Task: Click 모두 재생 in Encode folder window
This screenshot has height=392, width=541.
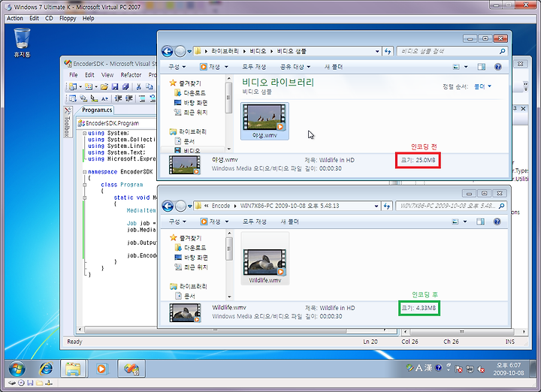Action: pos(254,222)
